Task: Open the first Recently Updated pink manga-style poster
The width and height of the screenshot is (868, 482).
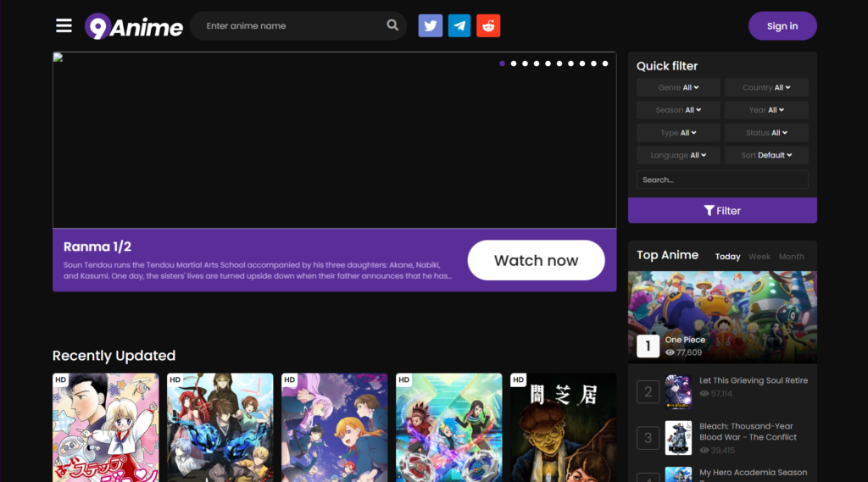Action: pos(106,427)
